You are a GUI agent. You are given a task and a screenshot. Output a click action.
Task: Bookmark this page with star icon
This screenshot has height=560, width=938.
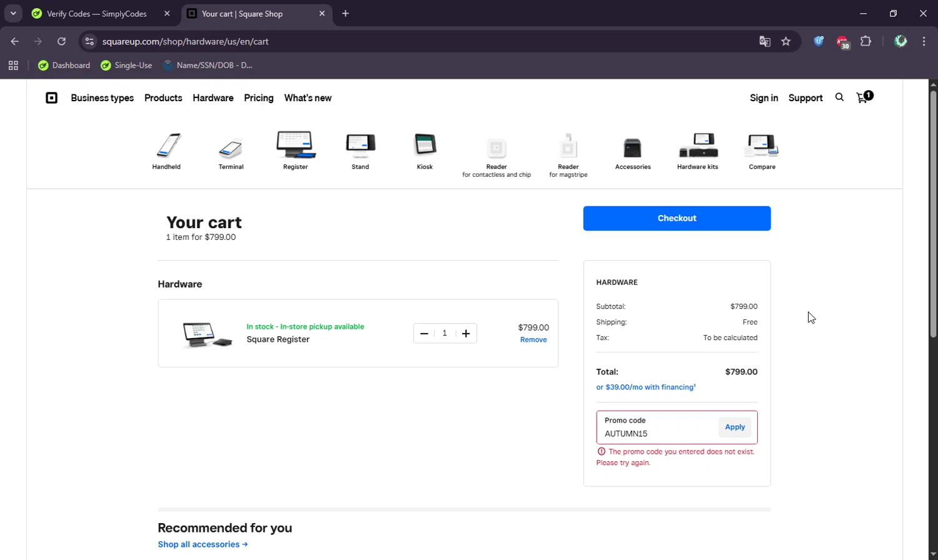pyautogui.click(x=786, y=42)
